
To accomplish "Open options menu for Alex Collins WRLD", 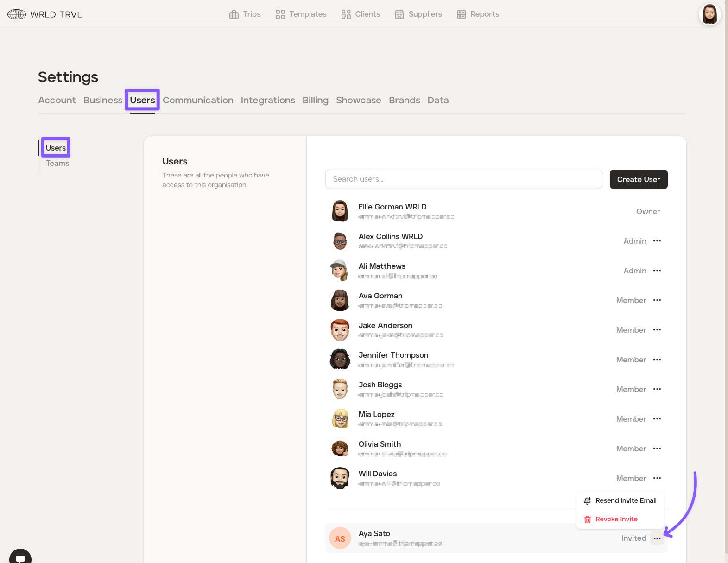I will coord(657,241).
